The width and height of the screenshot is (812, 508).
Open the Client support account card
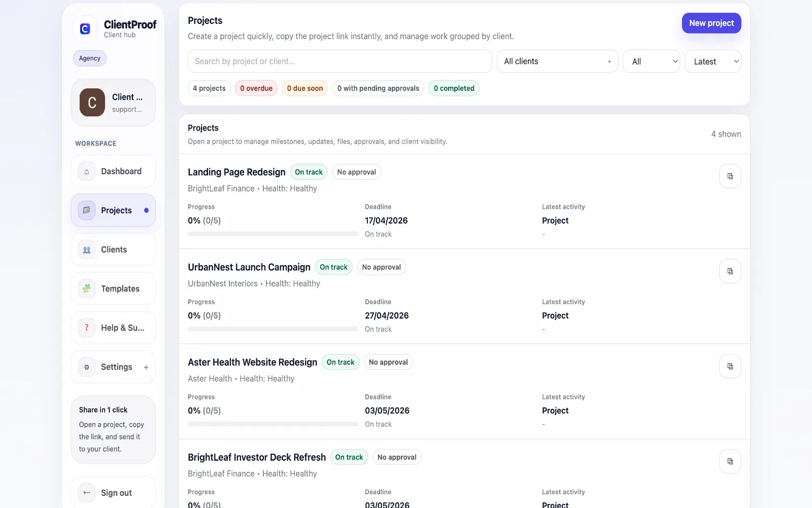coord(113,103)
